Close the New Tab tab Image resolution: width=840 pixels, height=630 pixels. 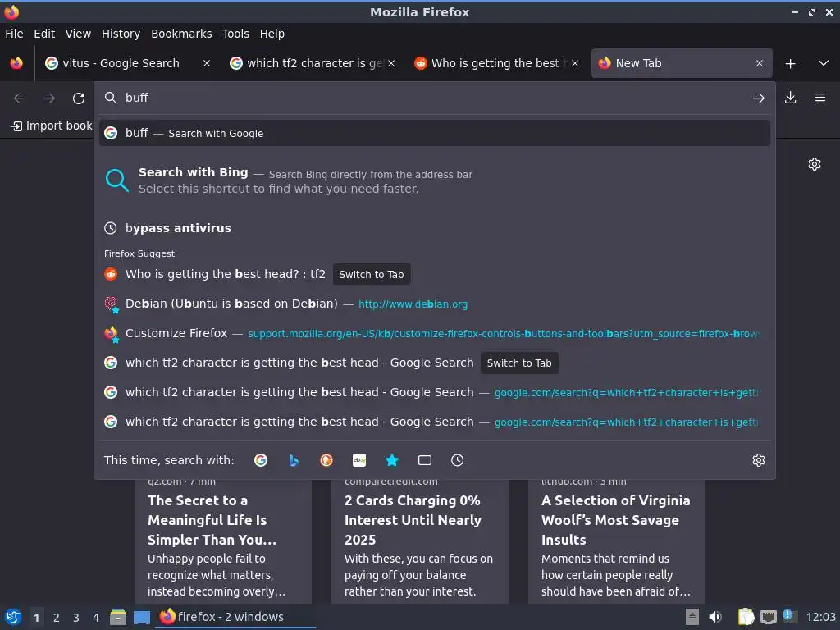click(x=759, y=63)
